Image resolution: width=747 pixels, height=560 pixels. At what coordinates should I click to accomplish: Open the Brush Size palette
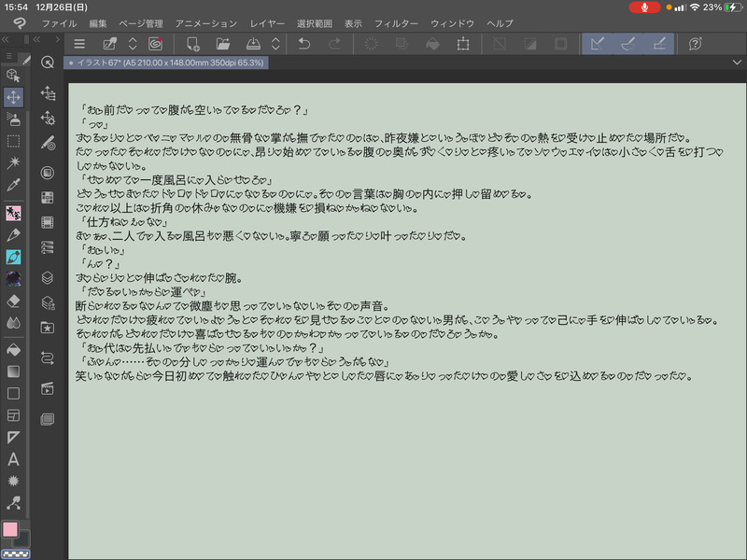tap(48, 143)
